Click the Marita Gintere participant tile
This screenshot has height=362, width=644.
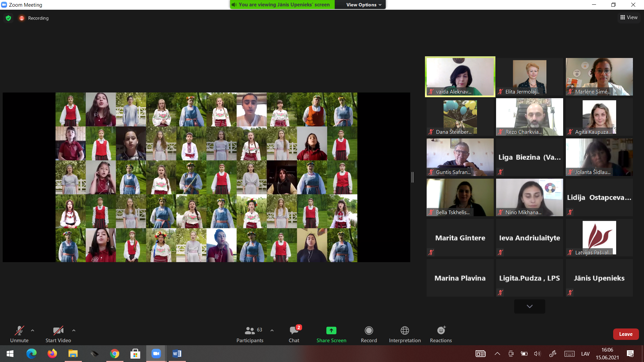tap(460, 238)
